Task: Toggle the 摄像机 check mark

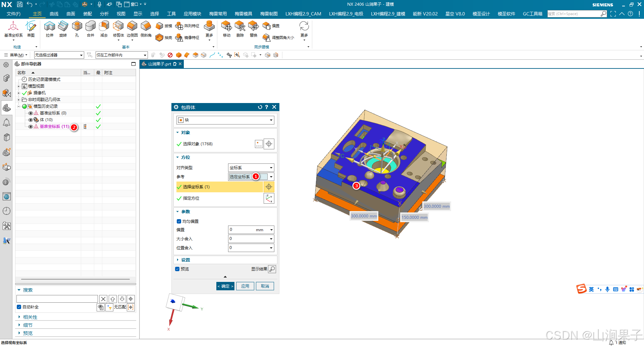Action: 24,93
